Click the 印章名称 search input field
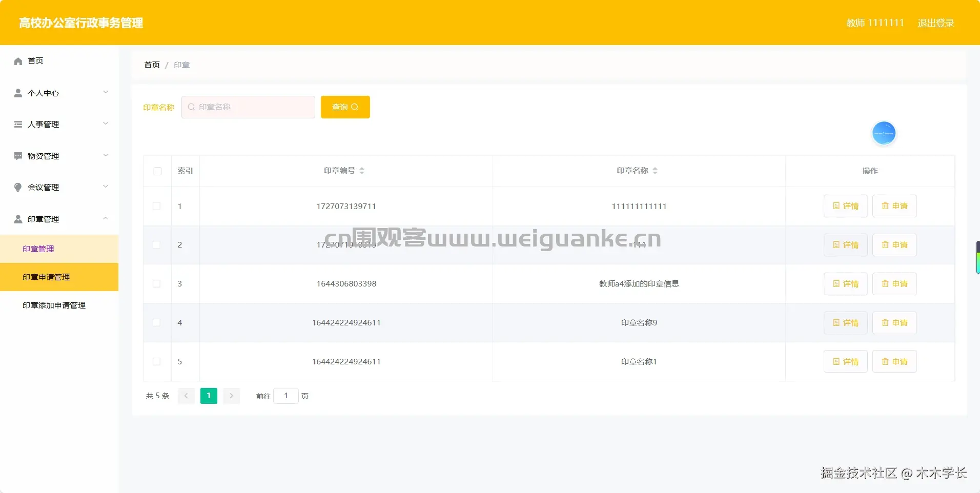This screenshot has height=493, width=980. click(x=248, y=107)
